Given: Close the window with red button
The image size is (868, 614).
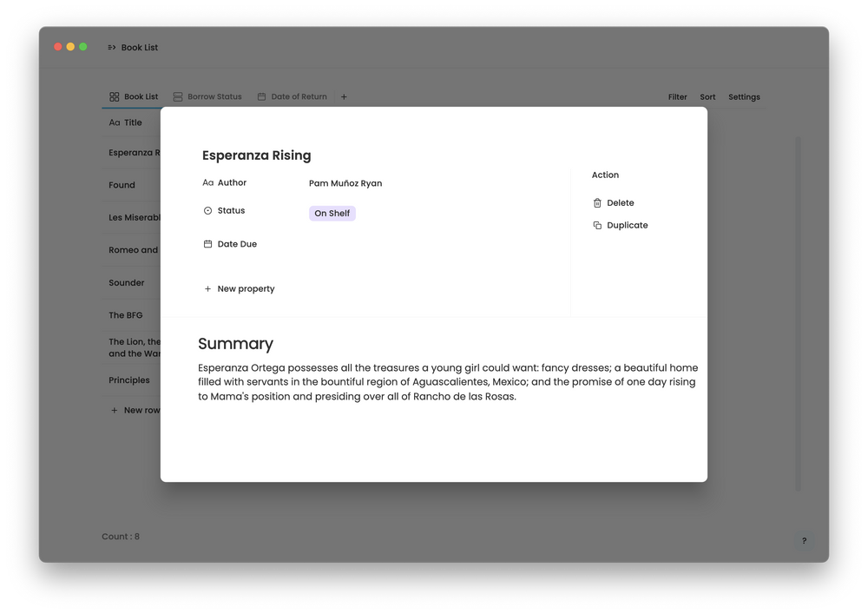Looking at the screenshot, I should click(57, 47).
